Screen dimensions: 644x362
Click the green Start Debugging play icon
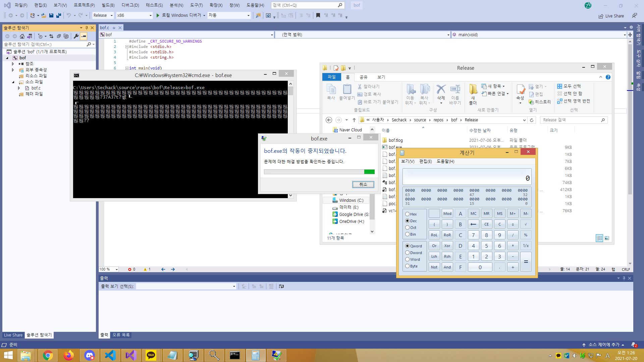(x=158, y=15)
